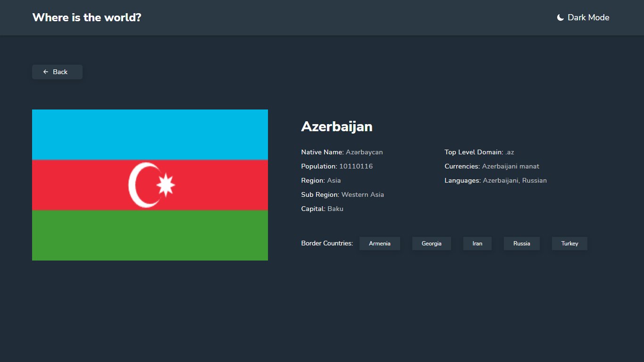This screenshot has width=644, height=362.
Task: Select the Region value 'Asia'
Action: coord(335,180)
